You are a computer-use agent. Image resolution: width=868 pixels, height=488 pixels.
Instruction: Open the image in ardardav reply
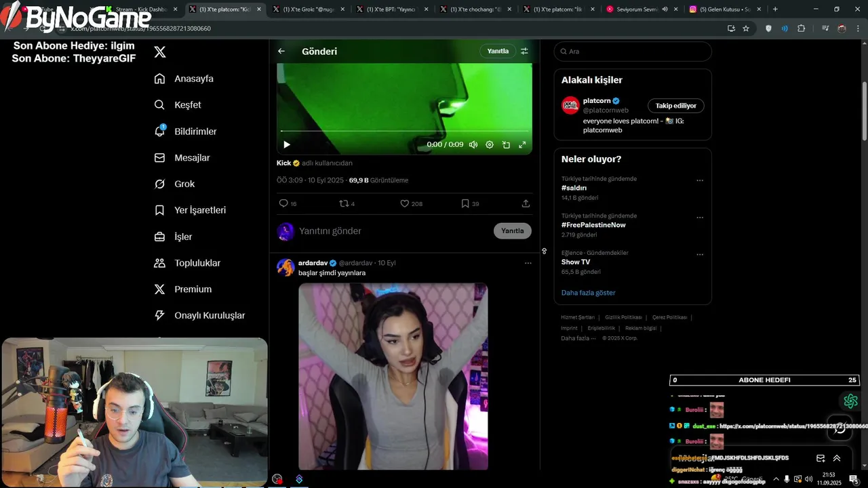point(393,376)
